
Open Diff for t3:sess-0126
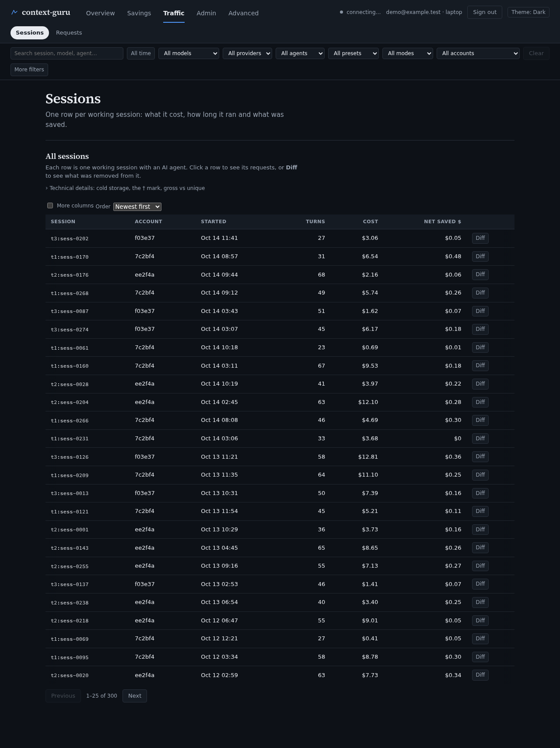pyautogui.click(x=480, y=457)
